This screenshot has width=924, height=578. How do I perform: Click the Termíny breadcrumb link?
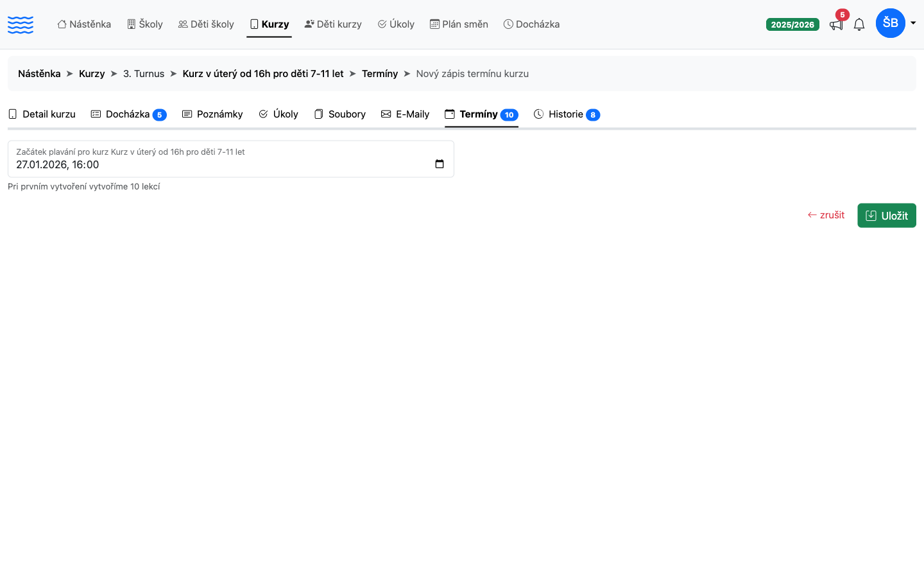click(x=380, y=74)
